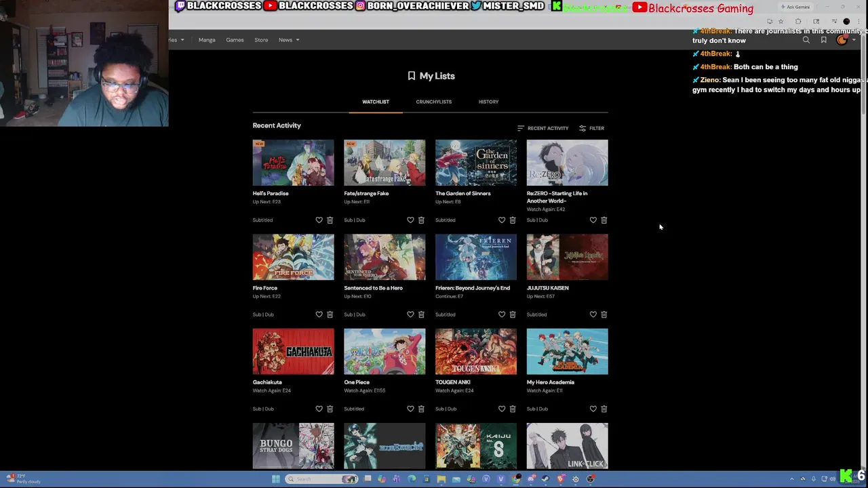Viewport: 868px width, 488px height.
Task: Favorite The Garden of Sinners
Action: point(502,220)
